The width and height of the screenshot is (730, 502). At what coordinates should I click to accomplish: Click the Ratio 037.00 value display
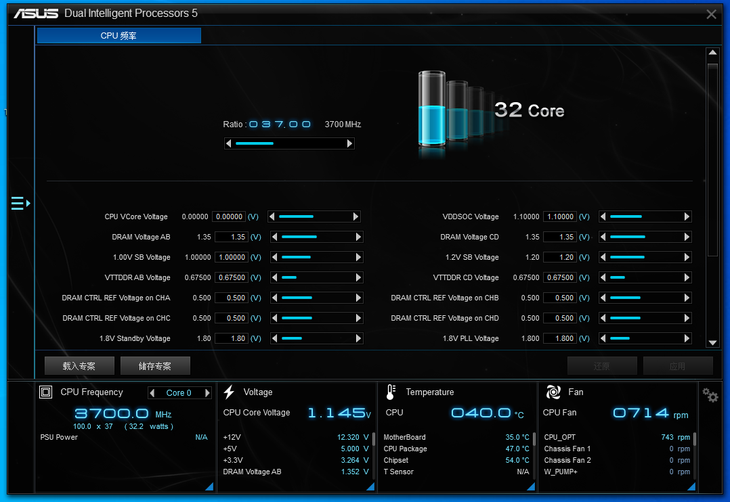click(280, 124)
